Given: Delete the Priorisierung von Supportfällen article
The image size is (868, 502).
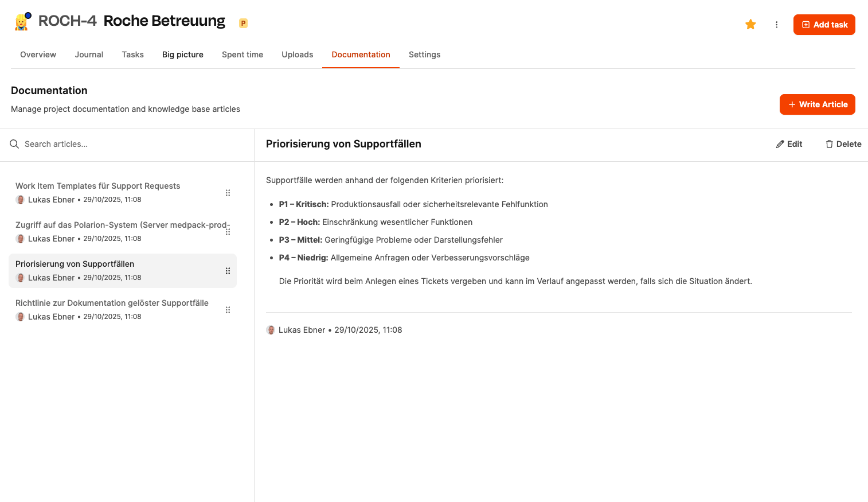Looking at the screenshot, I should point(843,144).
